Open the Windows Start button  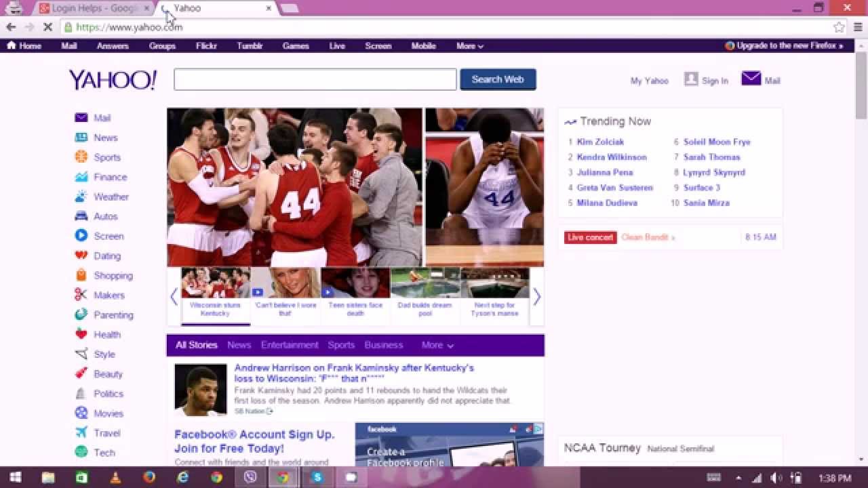[15, 477]
